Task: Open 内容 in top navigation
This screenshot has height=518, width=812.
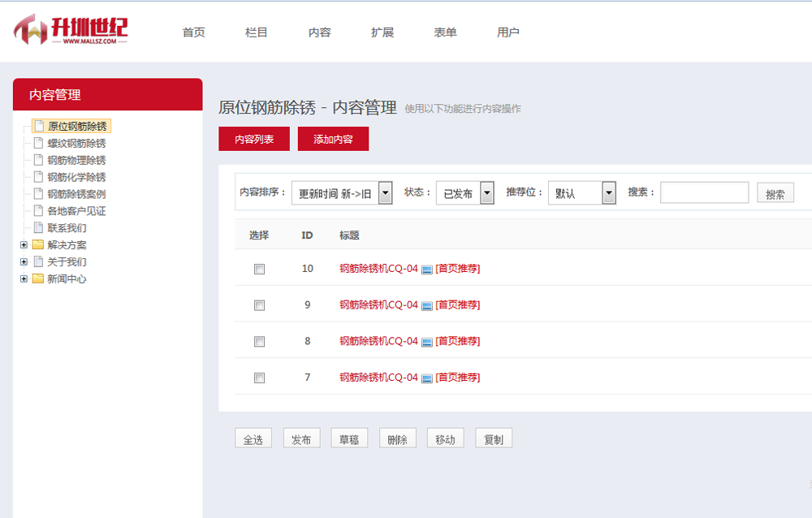Action: click(x=319, y=32)
